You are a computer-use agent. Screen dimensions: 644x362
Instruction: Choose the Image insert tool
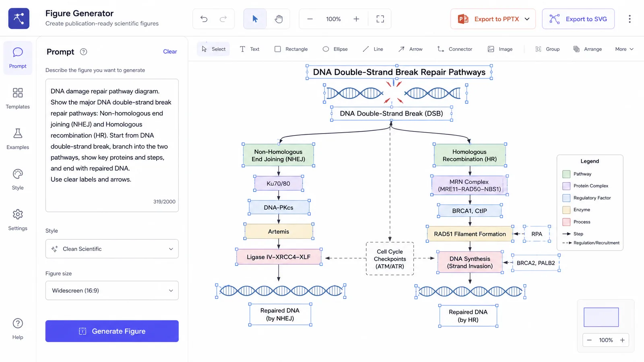click(x=500, y=49)
